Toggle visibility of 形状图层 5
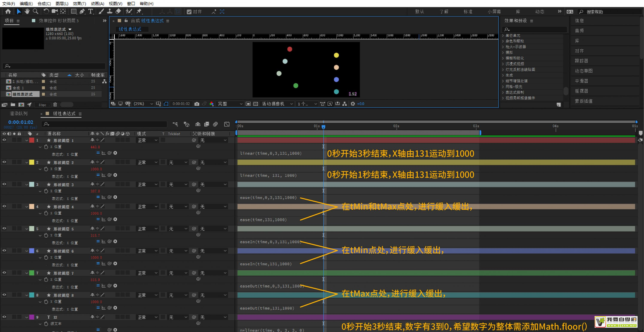Screen dimensions: 644x332 click(x=4, y=229)
